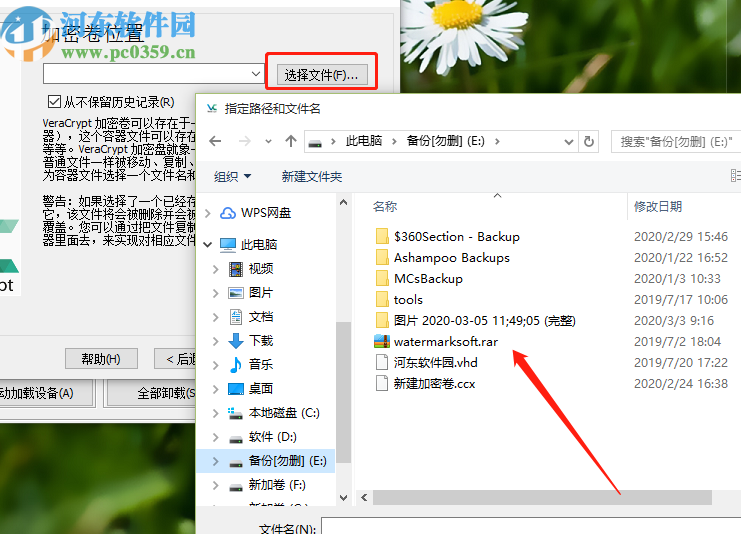Click file list horizontal scrollbar thumb

tap(542, 497)
